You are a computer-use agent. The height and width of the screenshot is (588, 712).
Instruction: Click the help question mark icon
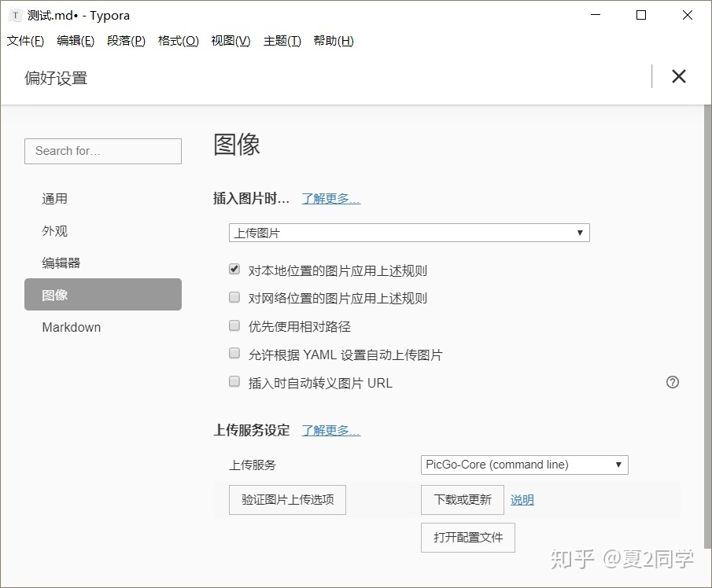point(672,383)
